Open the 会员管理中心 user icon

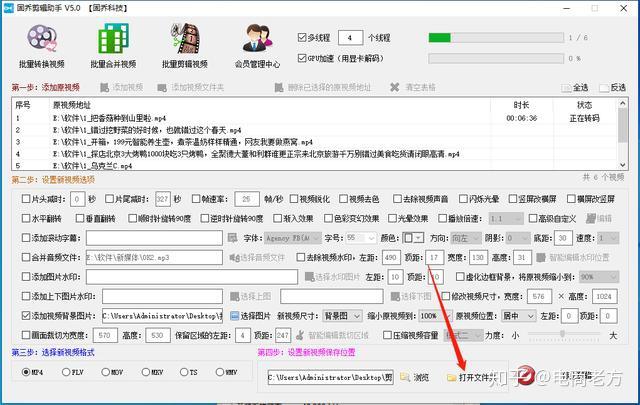[257, 38]
